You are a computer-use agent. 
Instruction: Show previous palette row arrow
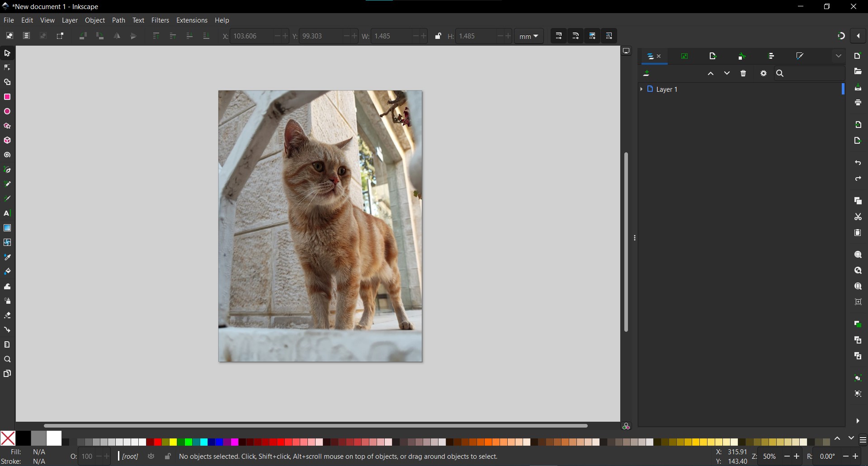(x=838, y=438)
